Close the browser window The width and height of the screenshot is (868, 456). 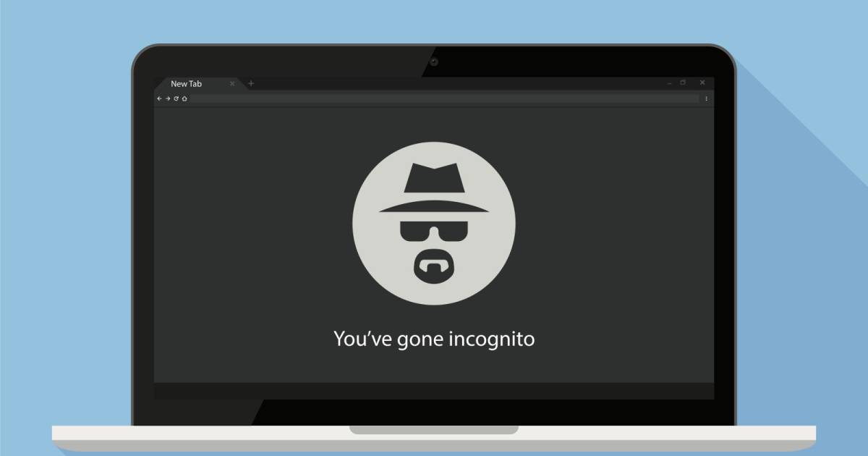point(702,83)
